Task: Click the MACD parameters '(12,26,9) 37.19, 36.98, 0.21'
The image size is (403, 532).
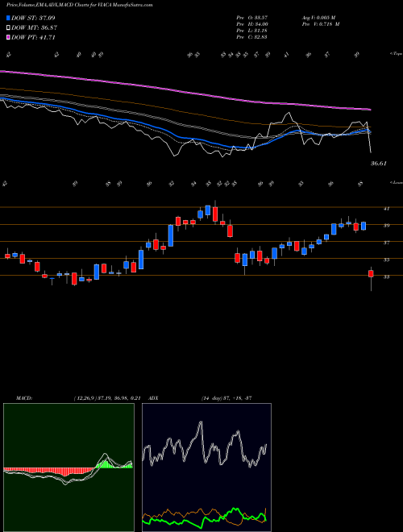Action: coord(107,398)
